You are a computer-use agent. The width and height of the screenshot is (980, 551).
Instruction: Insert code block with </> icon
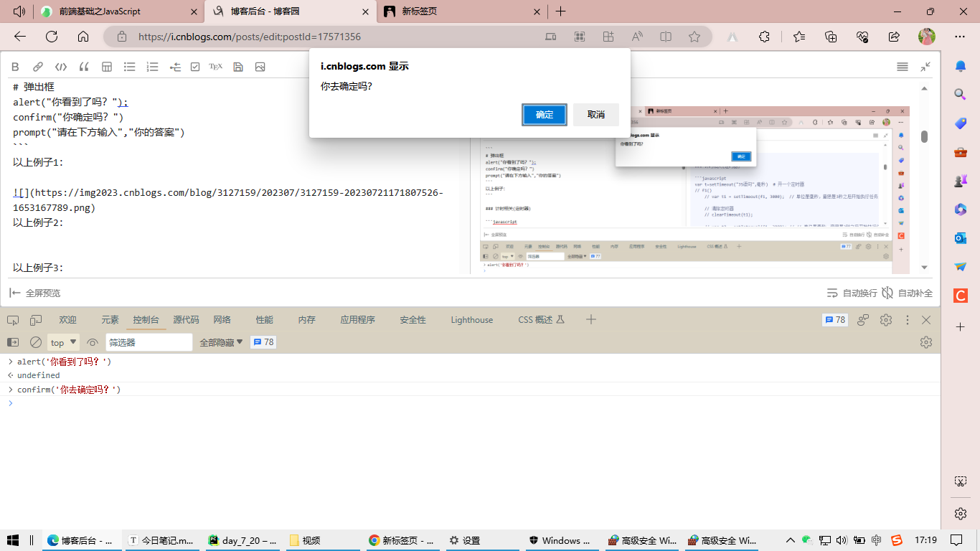[61, 67]
